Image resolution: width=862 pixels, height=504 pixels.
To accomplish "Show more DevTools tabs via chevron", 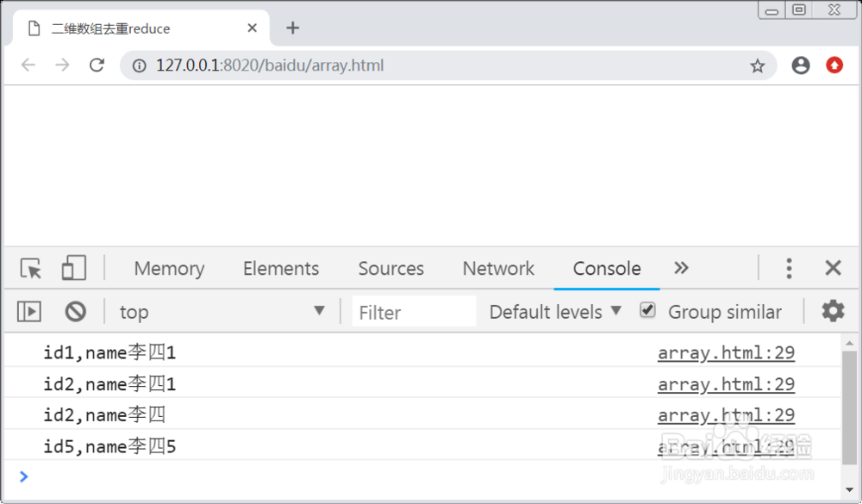I will click(681, 268).
